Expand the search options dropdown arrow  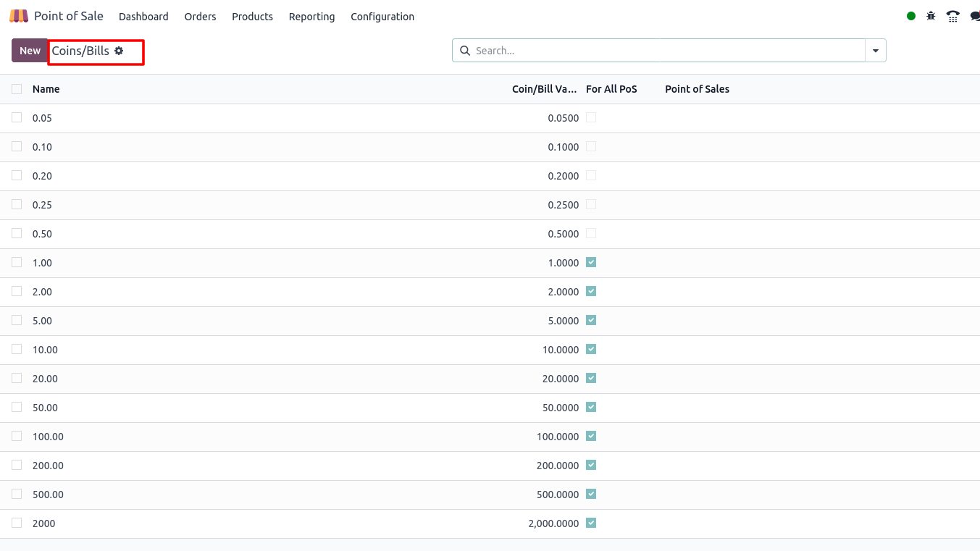coord(876,51)
